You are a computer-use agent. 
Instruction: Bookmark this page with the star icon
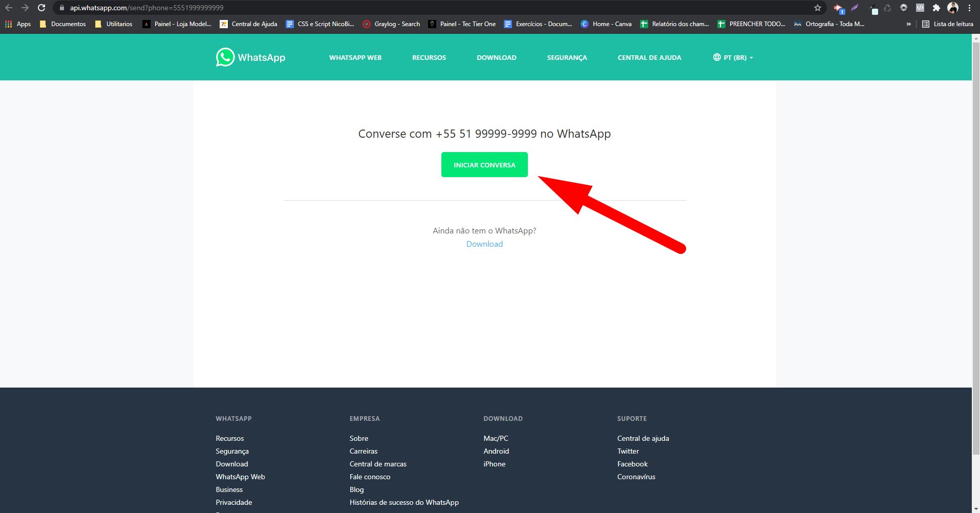818,8
